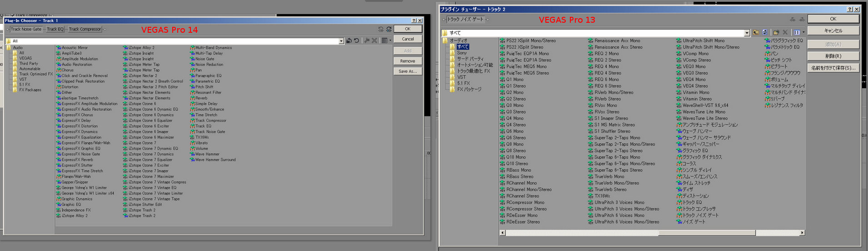Click the help question mark in トラック 2 window
Screen dimensions: 868x251
click(850, 9)
